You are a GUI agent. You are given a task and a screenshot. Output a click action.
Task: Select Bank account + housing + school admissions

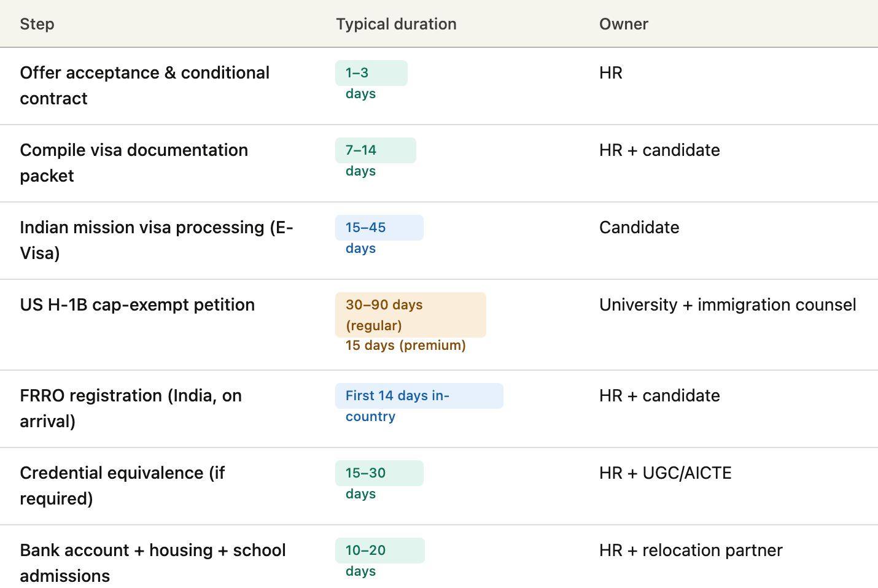152,563
